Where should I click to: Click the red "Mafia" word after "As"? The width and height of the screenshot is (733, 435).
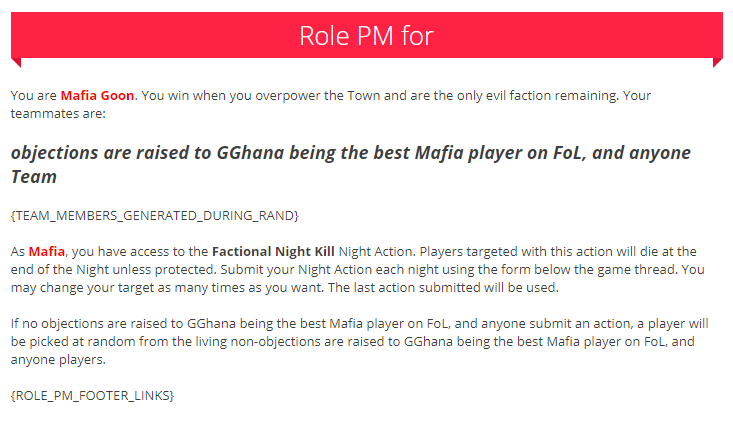[x=47, y=250]
